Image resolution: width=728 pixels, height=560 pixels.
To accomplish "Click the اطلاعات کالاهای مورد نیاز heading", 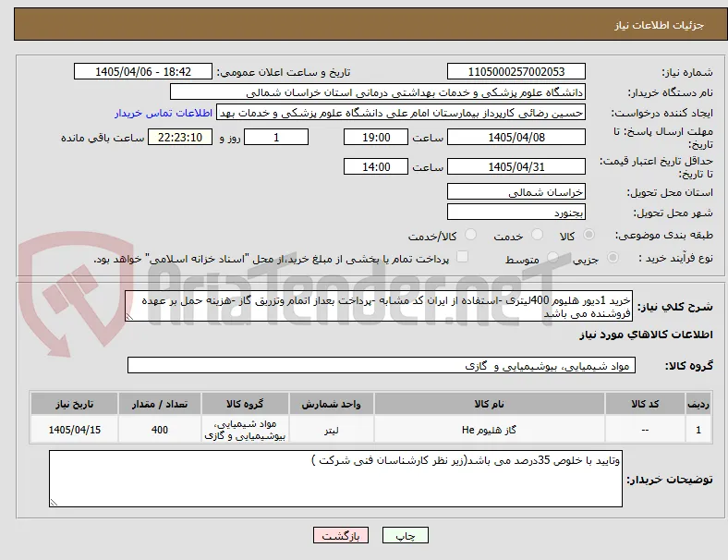I will [x=646, y=335].
